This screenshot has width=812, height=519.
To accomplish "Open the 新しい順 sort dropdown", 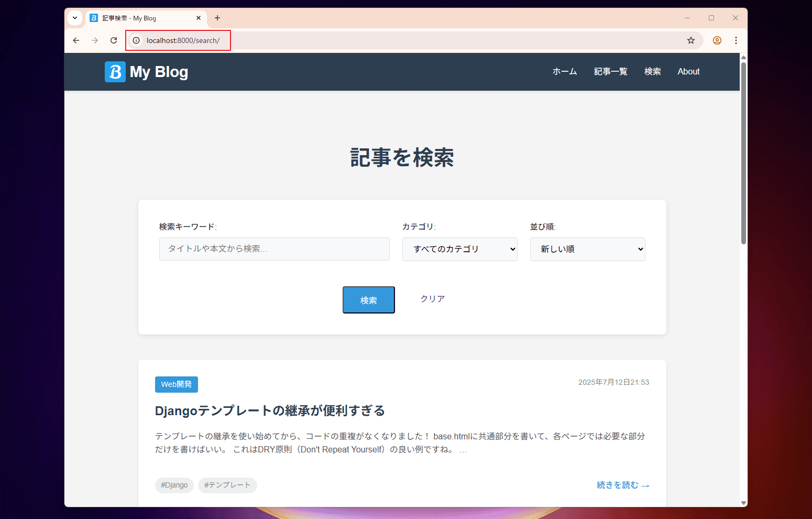I will [x=588, y=249].
